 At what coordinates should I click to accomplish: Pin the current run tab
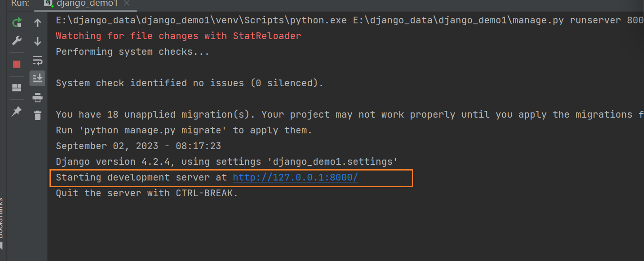click(x=17, y=111)
